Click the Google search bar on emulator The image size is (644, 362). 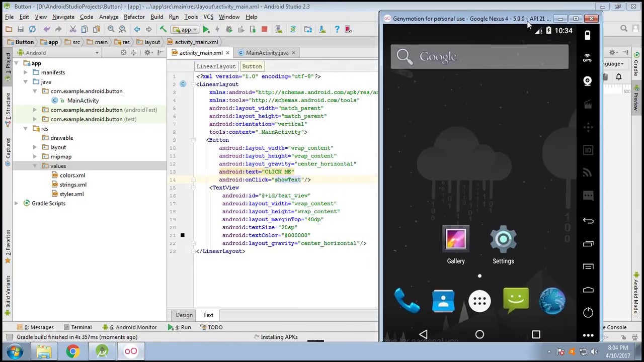[x=479, y=57]
